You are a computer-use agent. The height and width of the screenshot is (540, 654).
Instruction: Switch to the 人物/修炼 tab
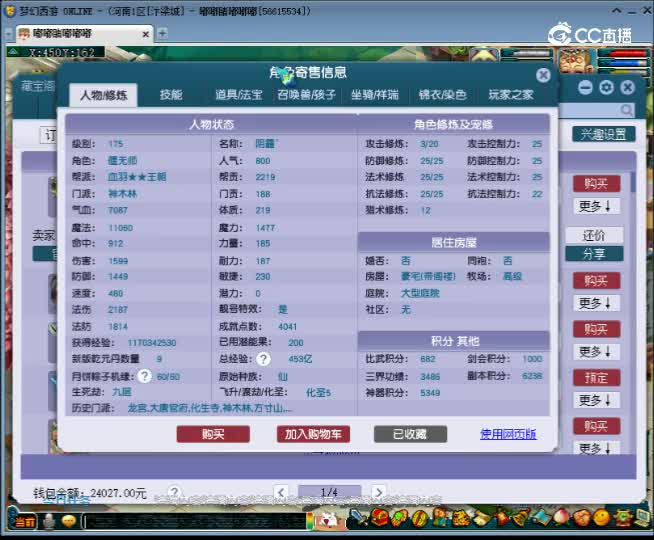point(103,95)
